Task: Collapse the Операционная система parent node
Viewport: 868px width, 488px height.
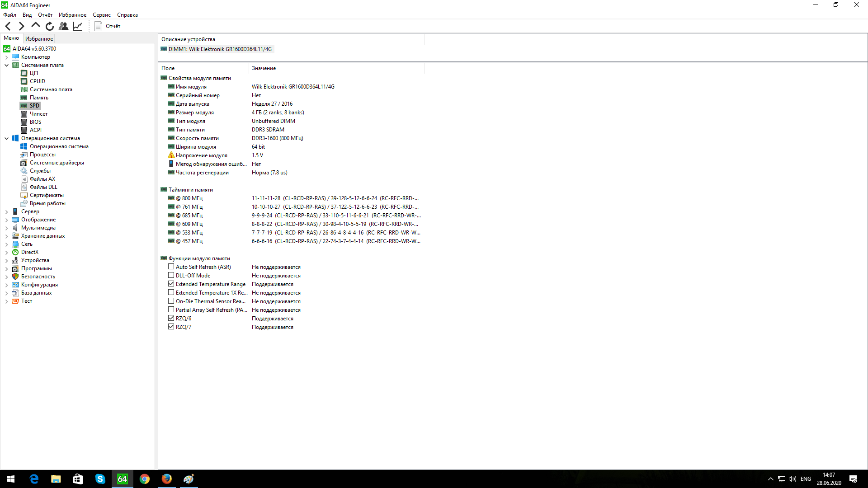Action: click(x=6, y=138)
